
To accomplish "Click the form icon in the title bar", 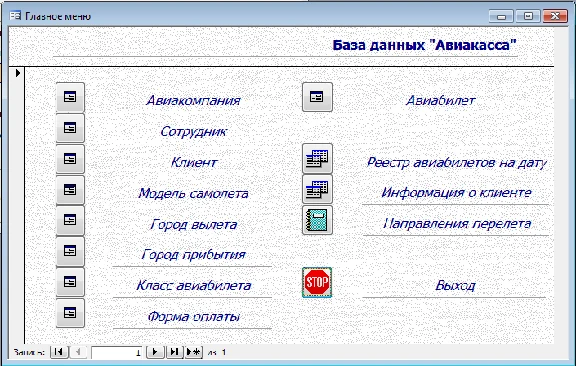I will [15, 16].
